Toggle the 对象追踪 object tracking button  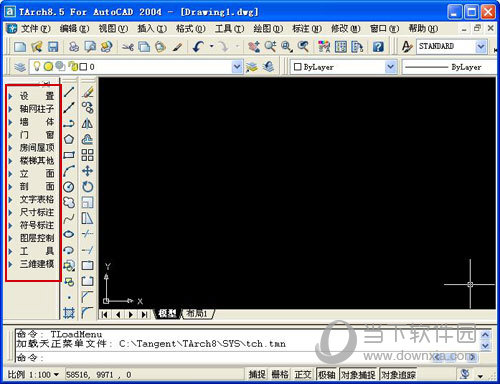click(x=398, y=375)
